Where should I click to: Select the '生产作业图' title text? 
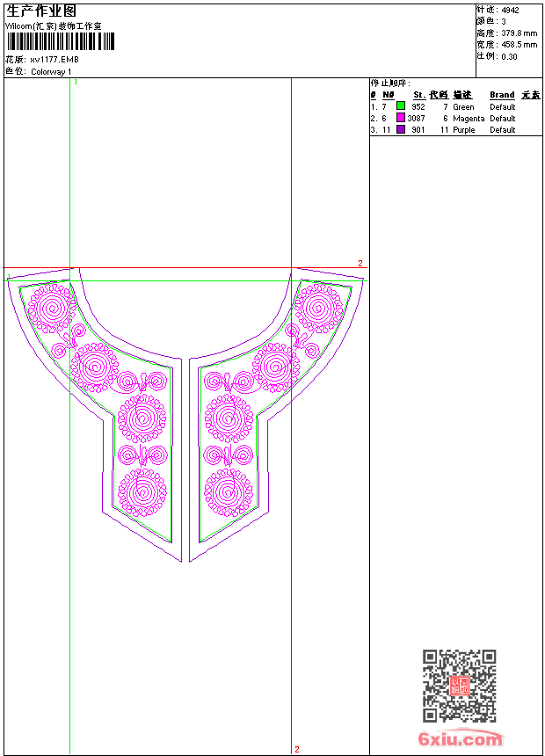coord(41,11)
